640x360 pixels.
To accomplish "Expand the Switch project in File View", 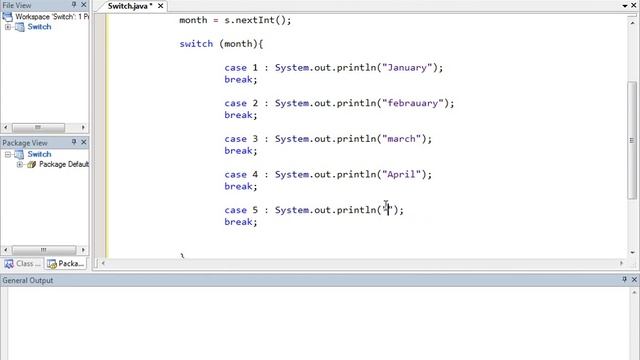I will [8, 27].
